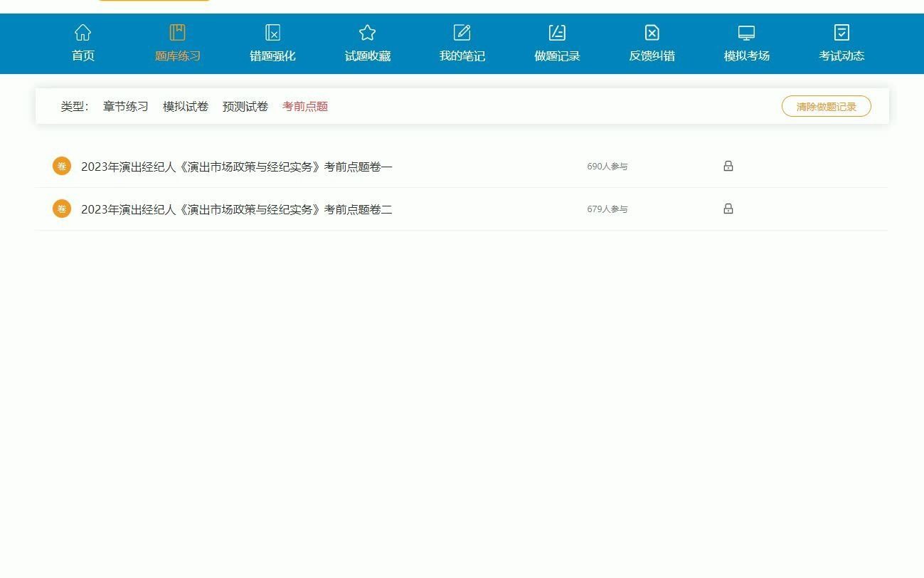Click the 类型 label
Image resolution: width=924 pixels, height=578 pixels.
coord(75,106)
